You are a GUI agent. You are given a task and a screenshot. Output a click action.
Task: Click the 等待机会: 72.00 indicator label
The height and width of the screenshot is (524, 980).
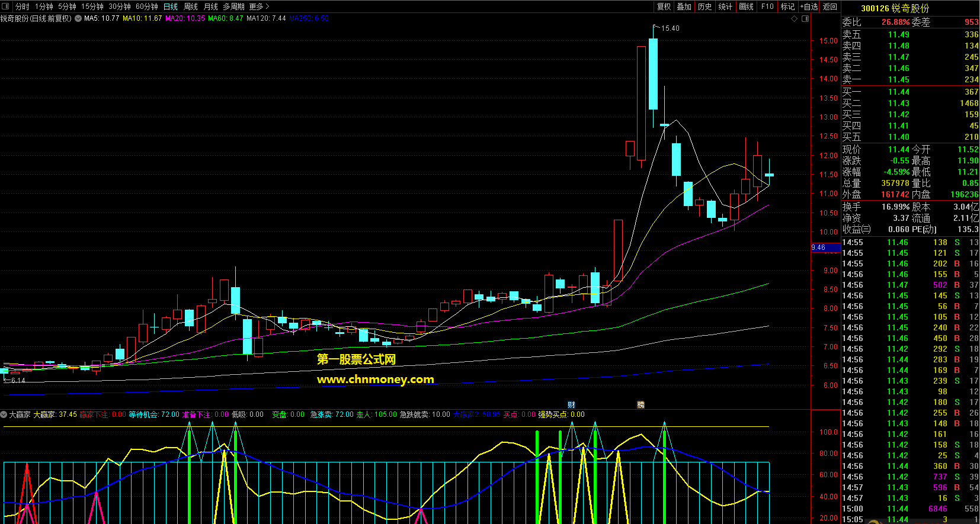[154, 414]
